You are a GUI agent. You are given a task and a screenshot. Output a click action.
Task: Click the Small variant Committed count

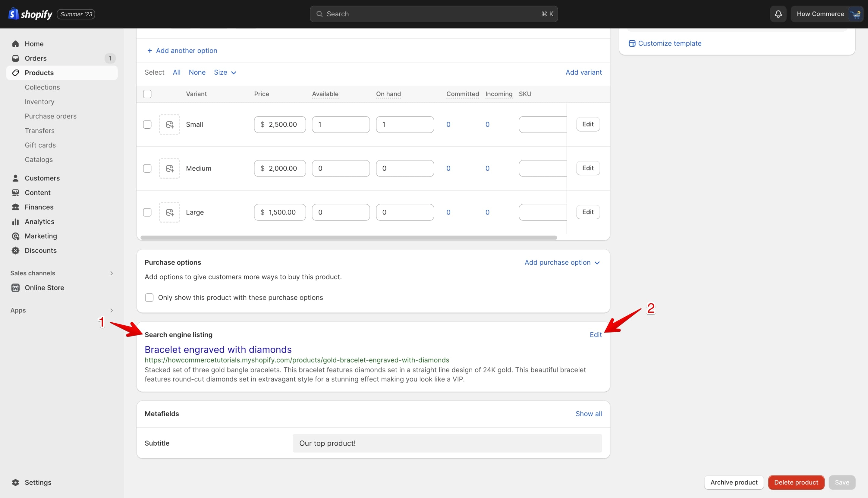click(448, 124)
